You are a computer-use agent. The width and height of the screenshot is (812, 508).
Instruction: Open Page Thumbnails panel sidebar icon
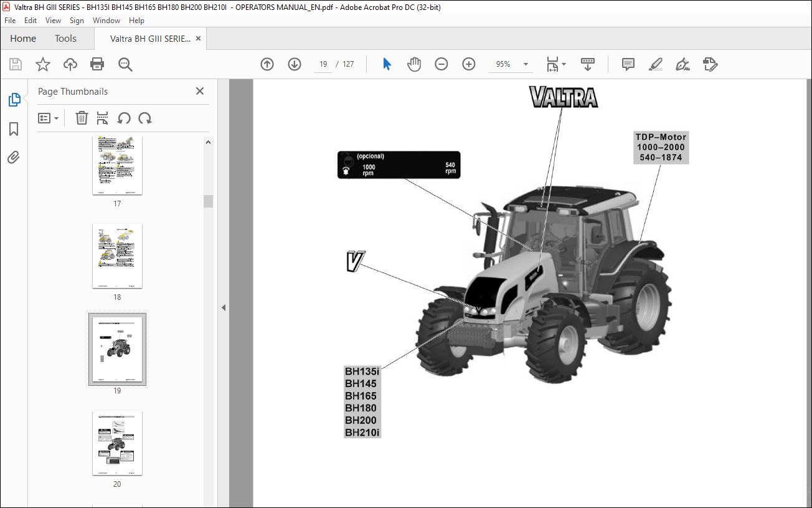click(x=14, y=100)
